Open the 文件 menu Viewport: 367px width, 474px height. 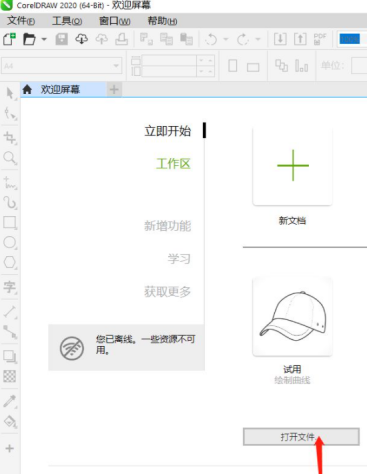21,21
